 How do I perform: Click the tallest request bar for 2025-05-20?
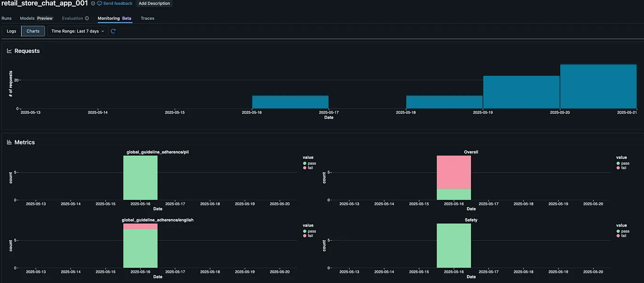(x=598, y=87)
